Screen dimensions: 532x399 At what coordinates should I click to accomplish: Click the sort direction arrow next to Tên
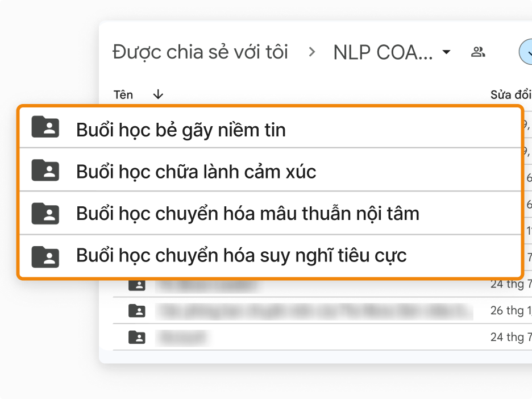159,94
